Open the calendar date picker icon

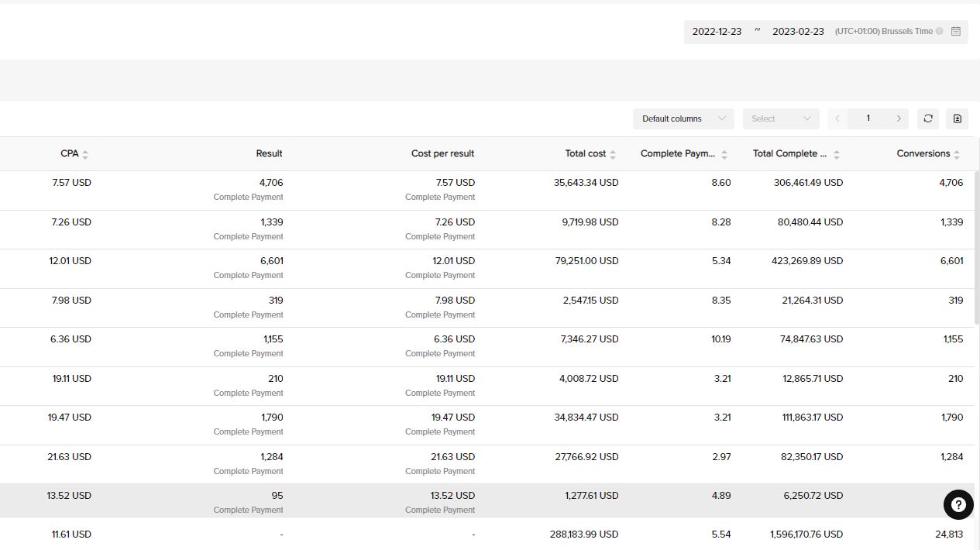click(956, 32)
